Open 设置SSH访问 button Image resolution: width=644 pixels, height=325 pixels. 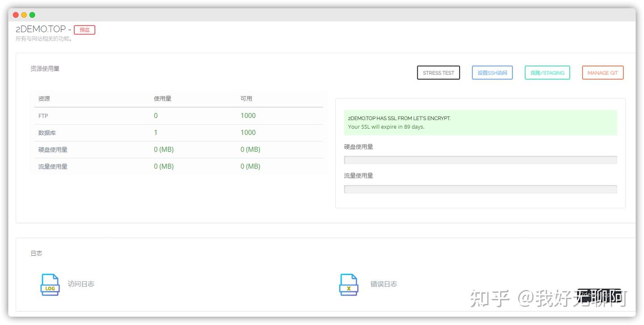pyautogui.click(x=492, y=73)
